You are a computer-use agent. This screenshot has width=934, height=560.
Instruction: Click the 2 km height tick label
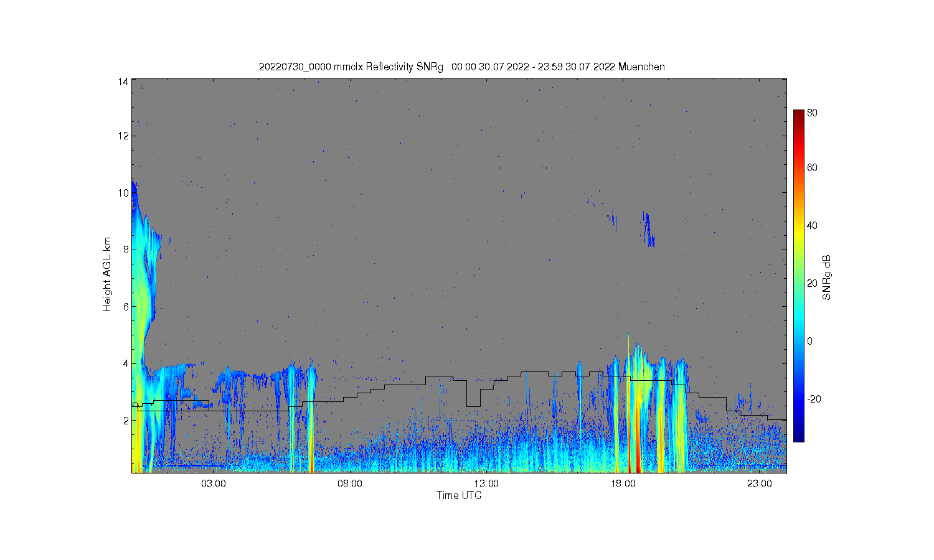(126, 421)
